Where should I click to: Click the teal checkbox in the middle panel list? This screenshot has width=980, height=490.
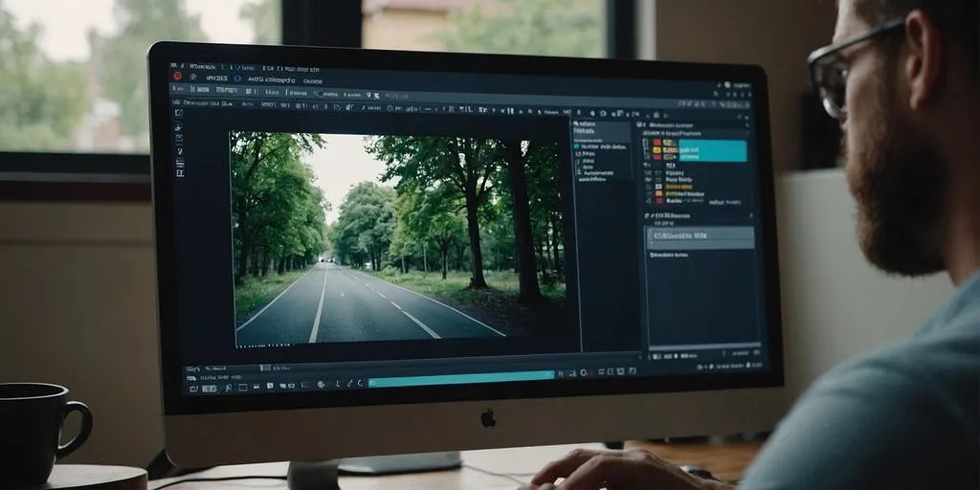click(577, 146)
